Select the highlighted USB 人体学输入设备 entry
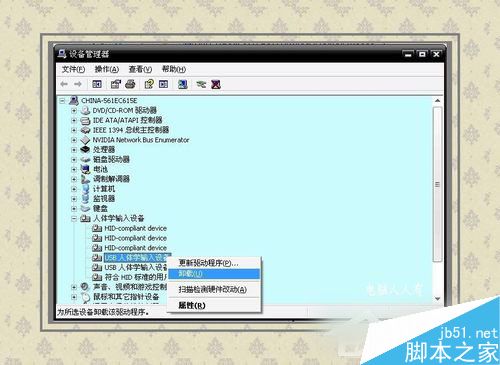500x365 pixels. (x=137, y=258)
